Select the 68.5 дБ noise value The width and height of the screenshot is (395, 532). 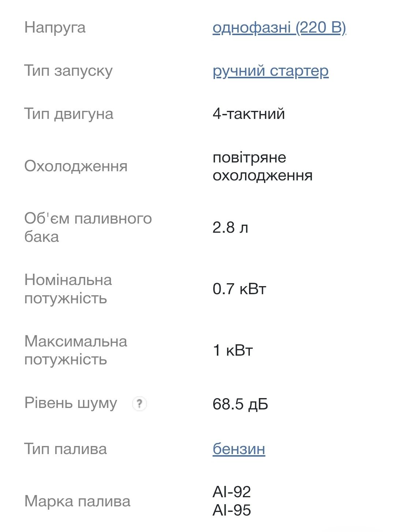[240, 404]
